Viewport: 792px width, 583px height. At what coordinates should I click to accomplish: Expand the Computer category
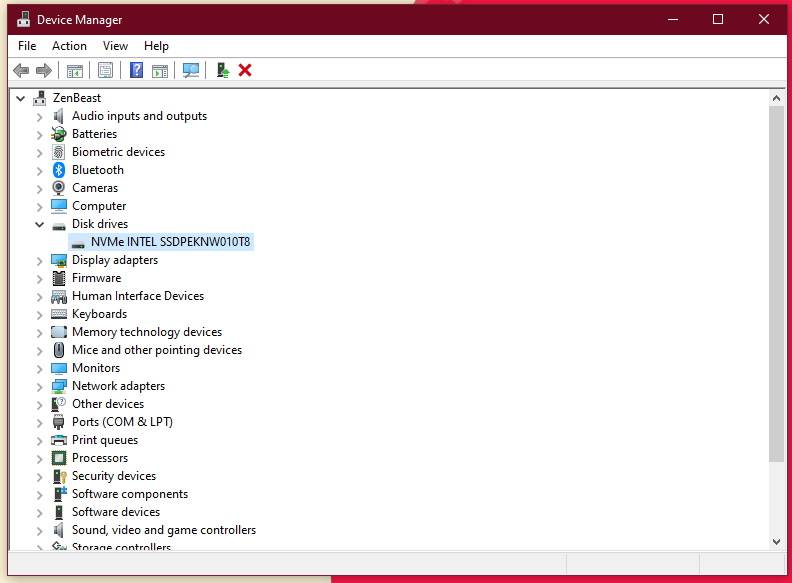pos(39,207)
